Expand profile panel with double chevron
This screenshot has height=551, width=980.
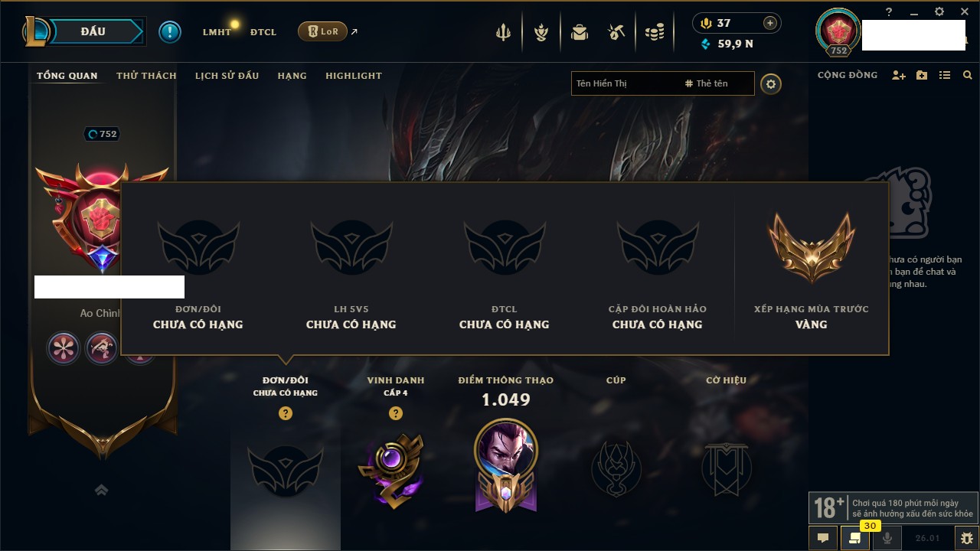(x=101, y=490)
